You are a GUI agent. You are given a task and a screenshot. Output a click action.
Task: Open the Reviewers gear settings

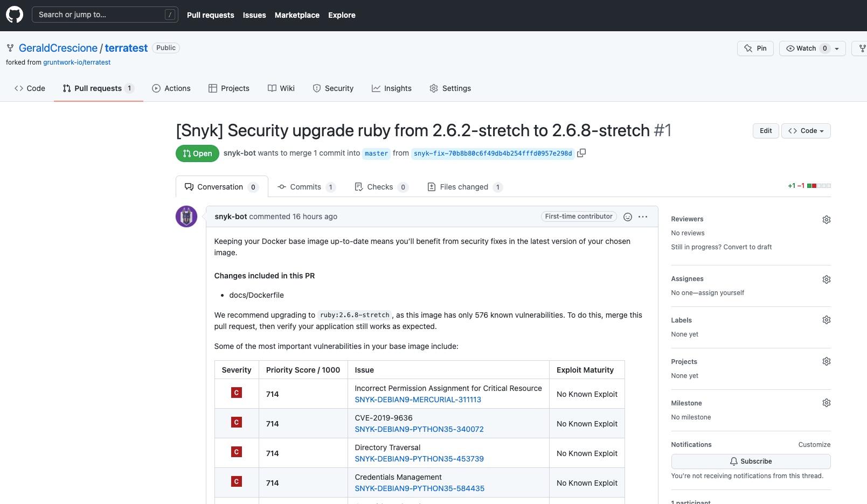point(827,220)
